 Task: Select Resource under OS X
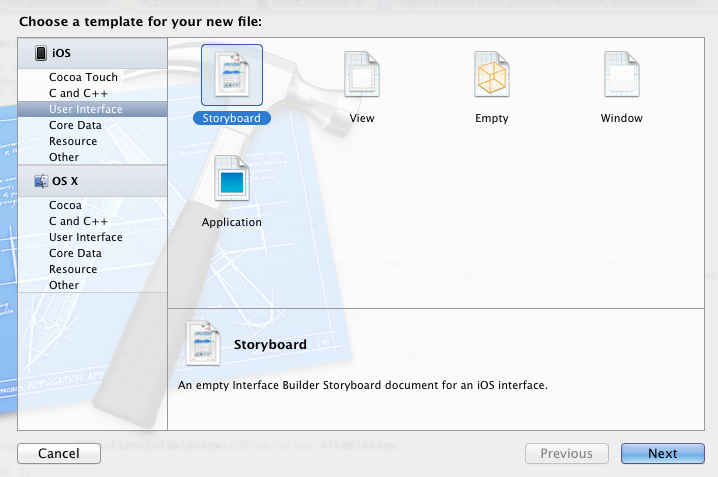92,269
